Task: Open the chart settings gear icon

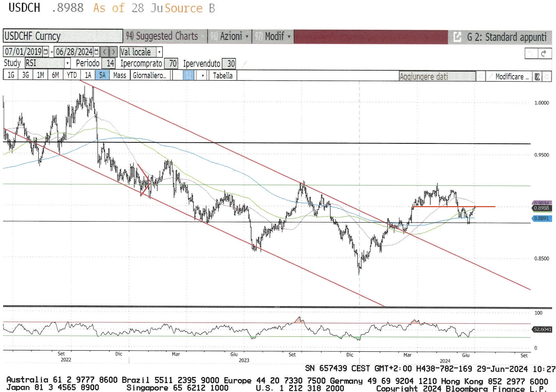Action: (x=547, y=76)
